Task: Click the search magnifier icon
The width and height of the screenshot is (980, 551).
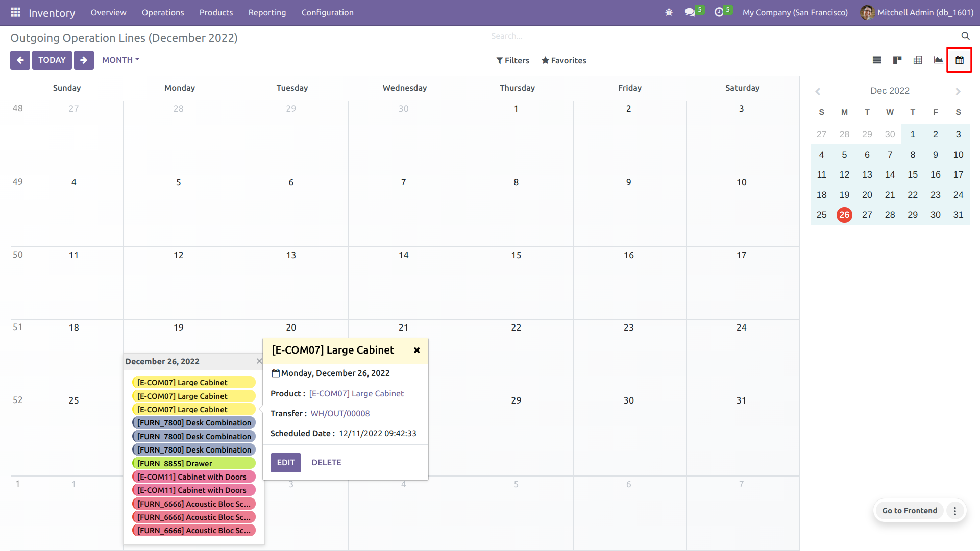Action: tap(965, 36)
